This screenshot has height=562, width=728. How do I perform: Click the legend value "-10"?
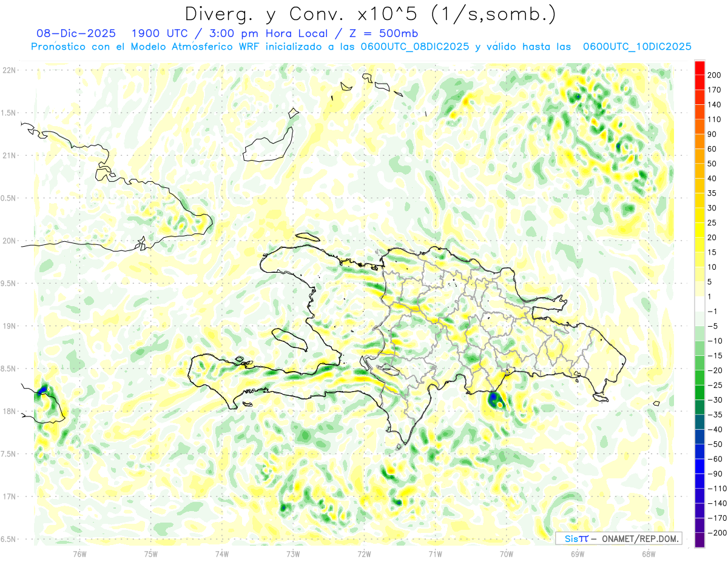tap(714, 341)
